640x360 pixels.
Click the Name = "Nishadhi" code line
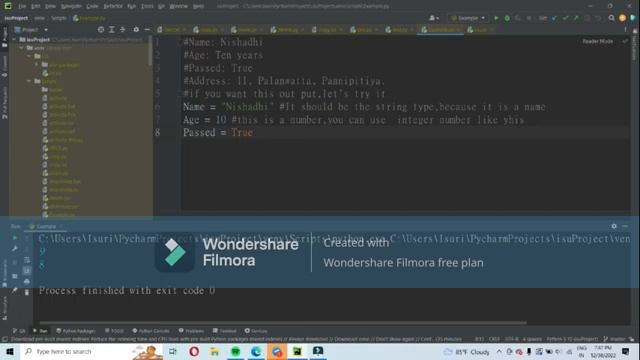point(364,107)
